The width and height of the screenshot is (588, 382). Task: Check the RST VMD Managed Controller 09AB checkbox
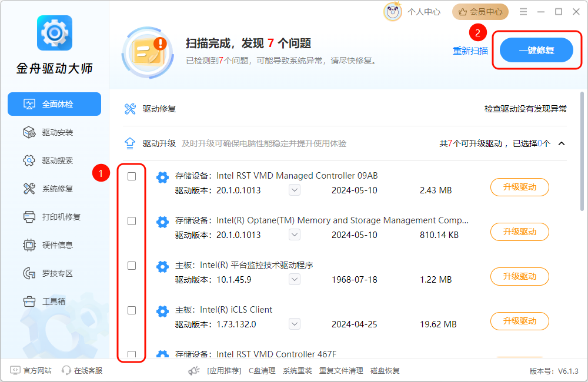132,176
